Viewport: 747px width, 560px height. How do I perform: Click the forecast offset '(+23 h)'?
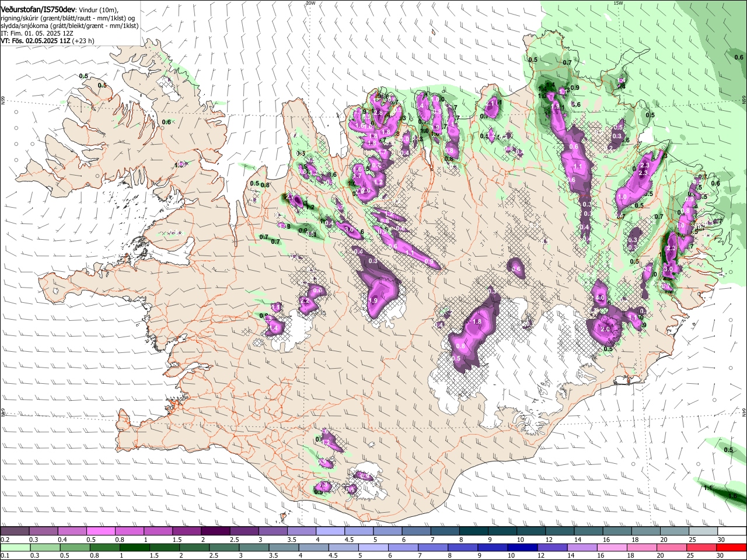[x=83, y=41]
